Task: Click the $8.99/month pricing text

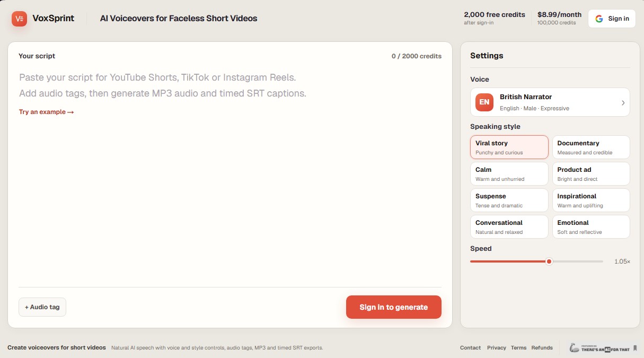Action: (x=559, y=15)
